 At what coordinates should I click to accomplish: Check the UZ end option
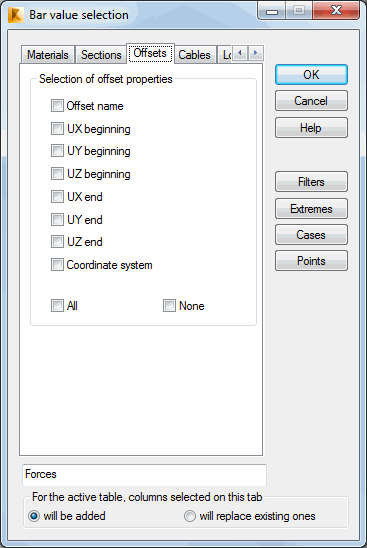(x=57, y=241)
